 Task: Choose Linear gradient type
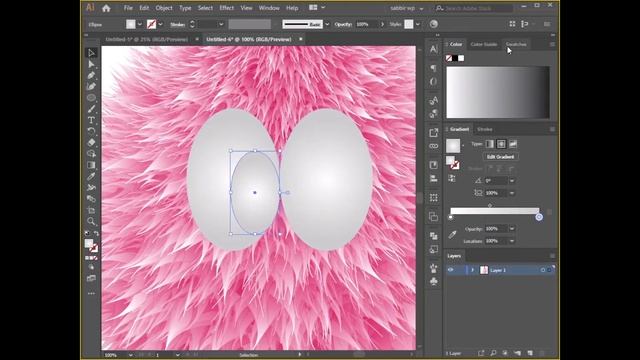pyautogui.click(x=489, y=144)
